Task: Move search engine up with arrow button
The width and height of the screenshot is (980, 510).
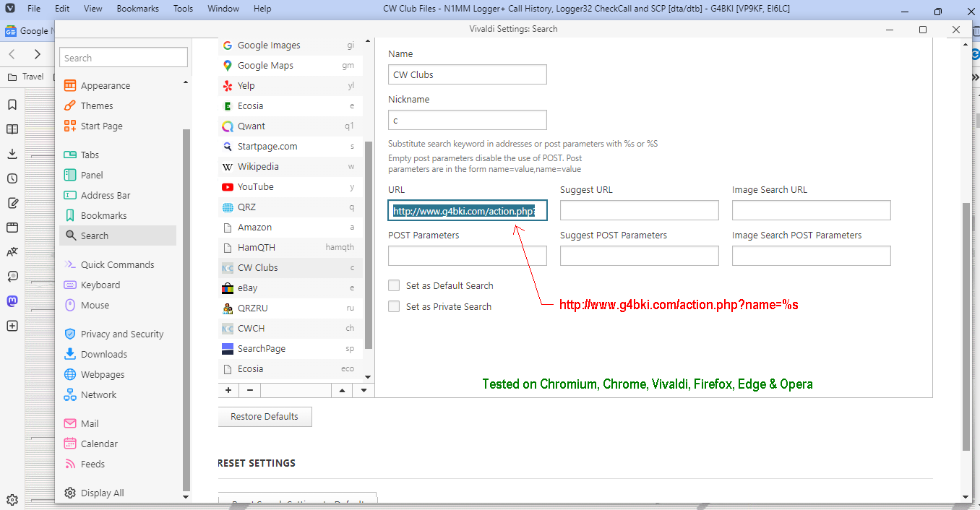Action: tap(342, 390)
